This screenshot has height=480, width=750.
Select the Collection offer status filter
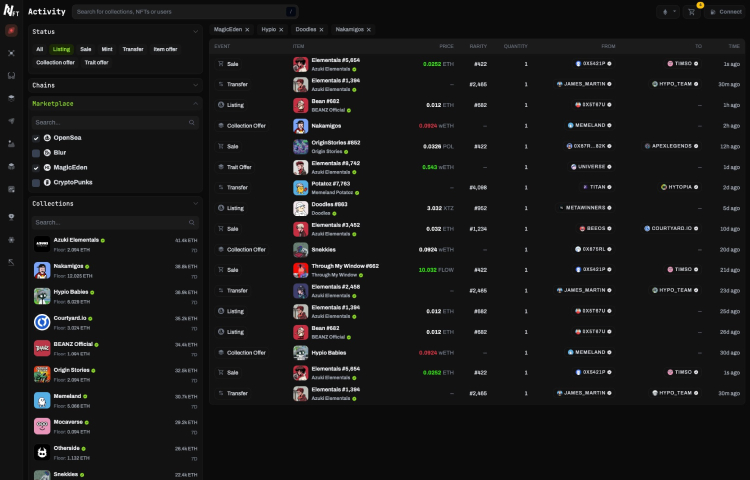click(55, 63)
